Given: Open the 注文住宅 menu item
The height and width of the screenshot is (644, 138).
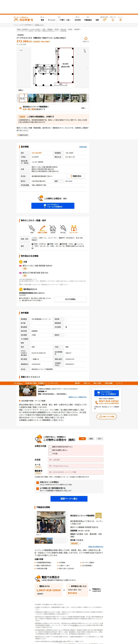Looking at the screenshot, I should point(78,20).
